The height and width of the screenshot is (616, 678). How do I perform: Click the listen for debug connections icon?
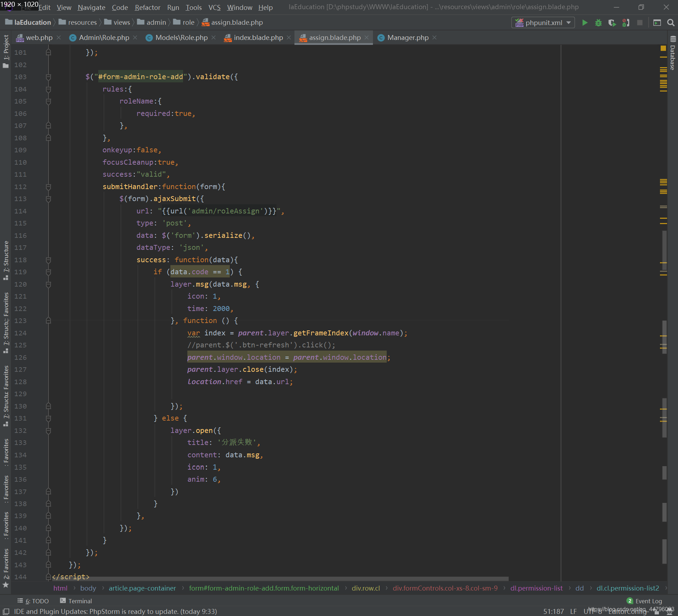tap(626, 23)
